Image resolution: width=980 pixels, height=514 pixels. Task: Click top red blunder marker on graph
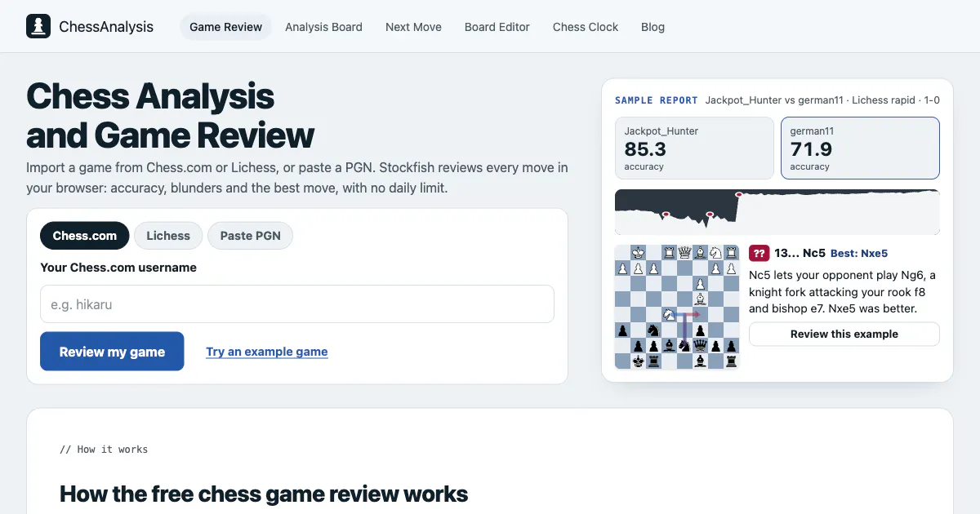[x=739, y=194]
